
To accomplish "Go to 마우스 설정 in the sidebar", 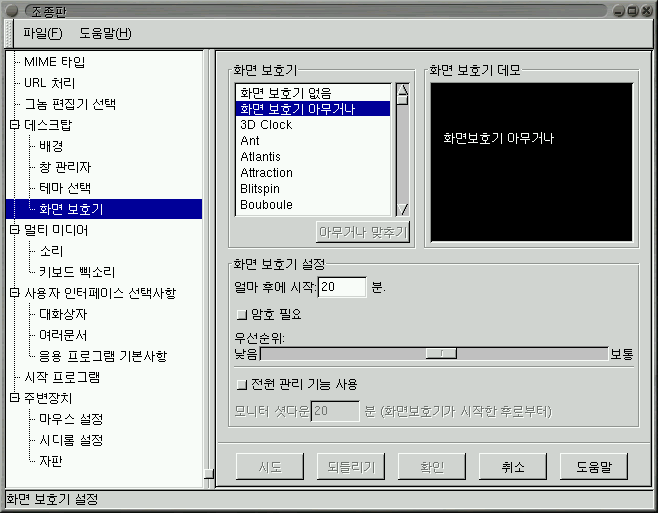I will [71, 419].
